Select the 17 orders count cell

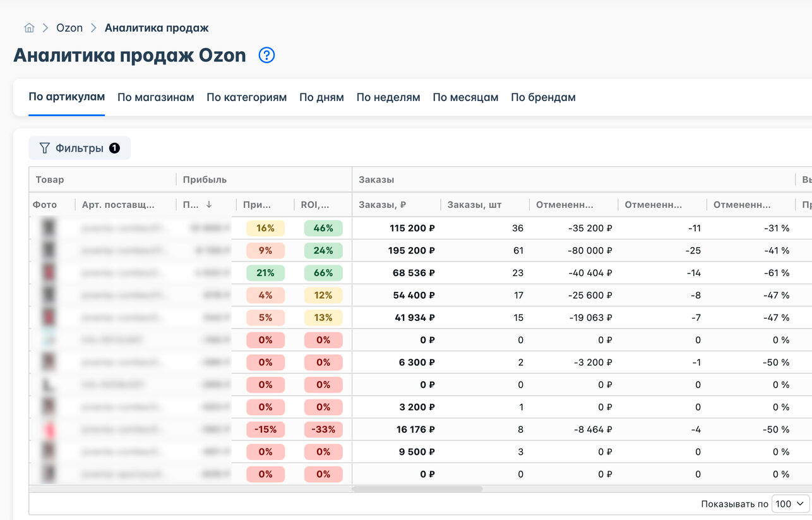click(485, 295)
